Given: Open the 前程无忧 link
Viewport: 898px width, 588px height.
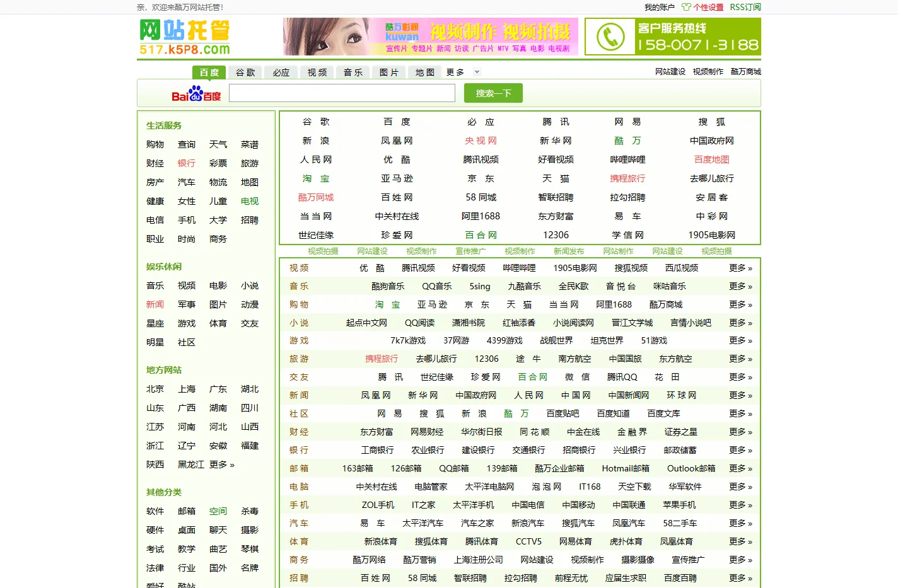Looking at the screenshot, I should pos(571,578).
